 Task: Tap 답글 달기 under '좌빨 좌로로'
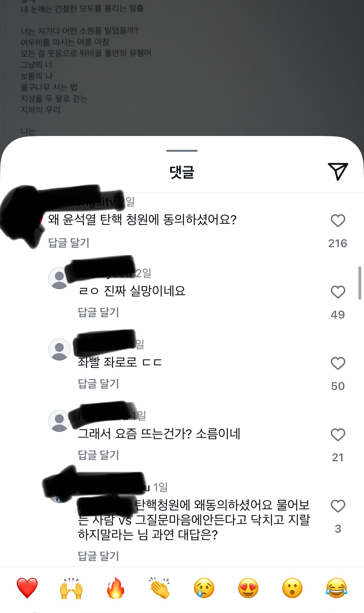coord(98,384)
